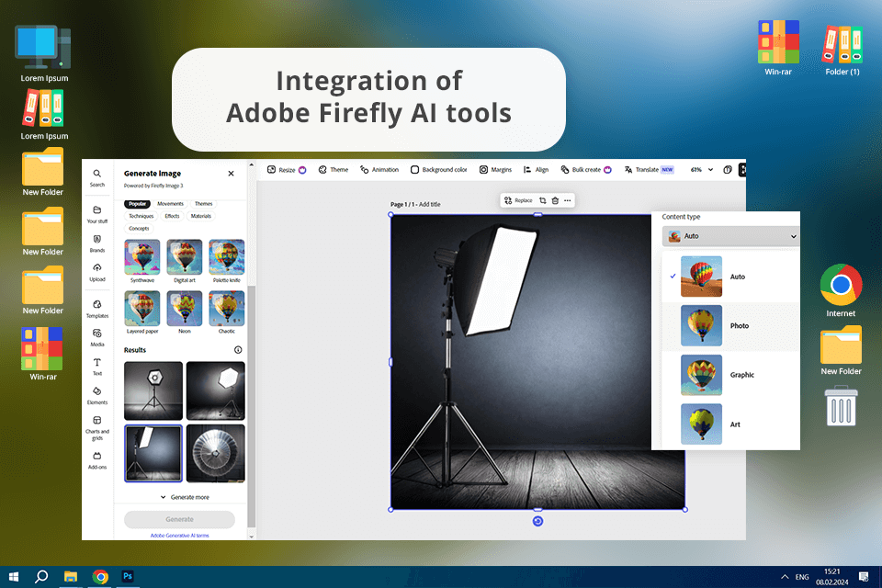Open the Windows Start menu
Image resolution: width=882 pixels, height=588 pixels.
click(x=14, y=577)
